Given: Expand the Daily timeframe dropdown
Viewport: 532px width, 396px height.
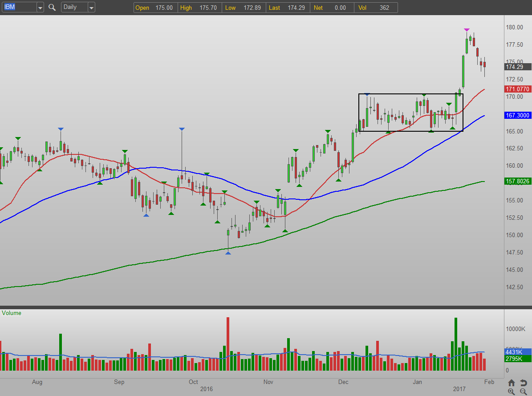Looking at the screenshot, I should click(x=91, y=8).
